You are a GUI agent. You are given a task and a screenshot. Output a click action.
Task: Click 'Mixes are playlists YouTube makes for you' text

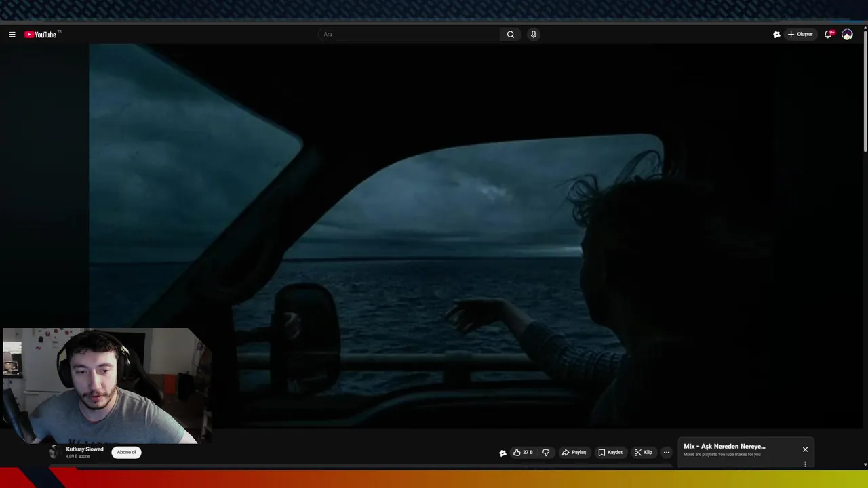(722, 455)
